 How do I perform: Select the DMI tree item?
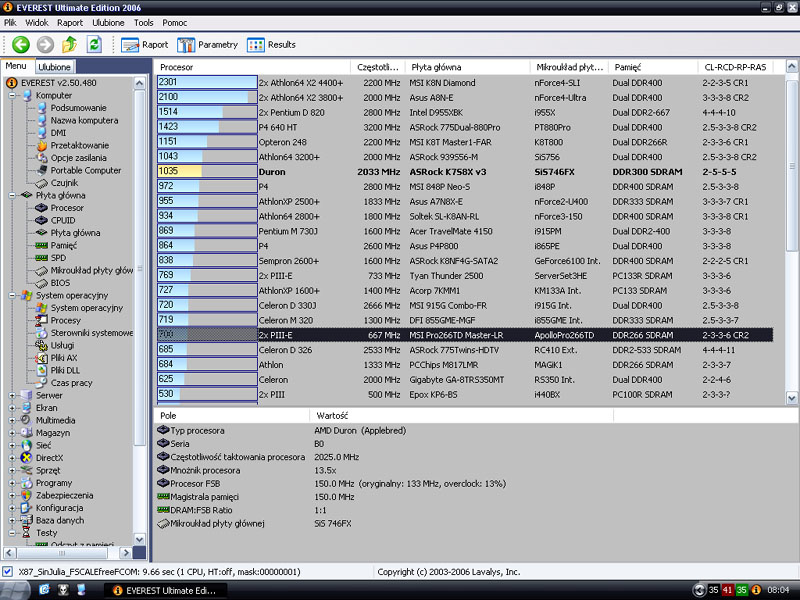pyautogui.click(x=58, y=133)
